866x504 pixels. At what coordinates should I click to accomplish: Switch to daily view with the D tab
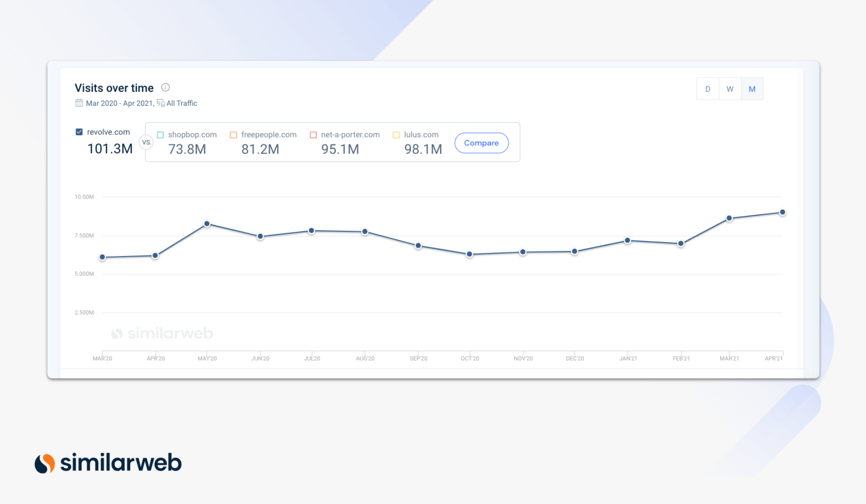point(707,88)
